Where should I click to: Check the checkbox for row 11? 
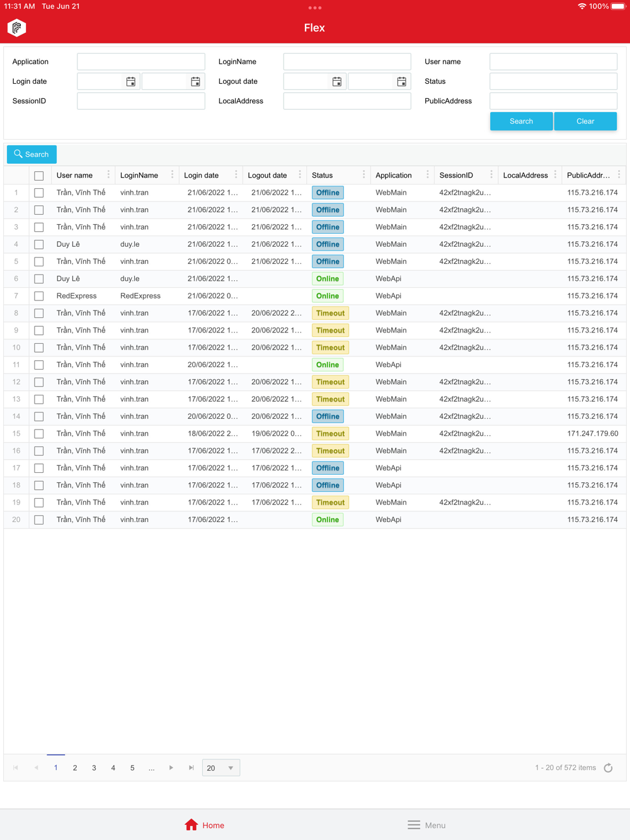pyautogui.click(x=39, y=365)
